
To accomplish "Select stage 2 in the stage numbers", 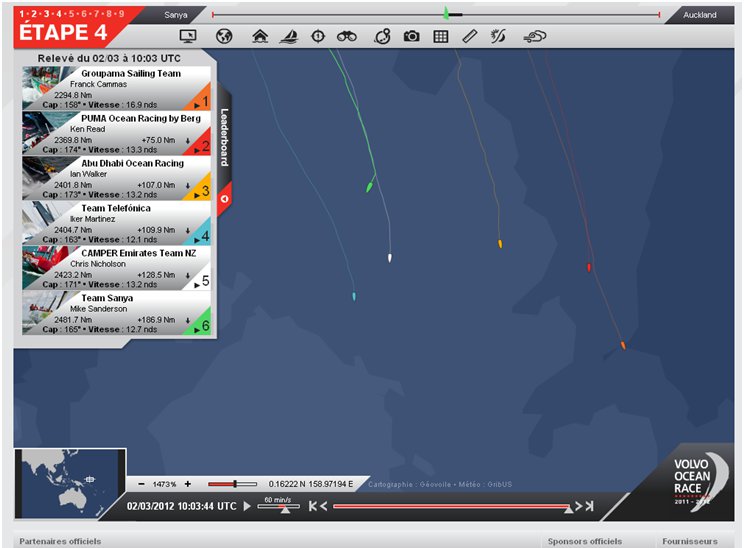I will click(34, 14).
